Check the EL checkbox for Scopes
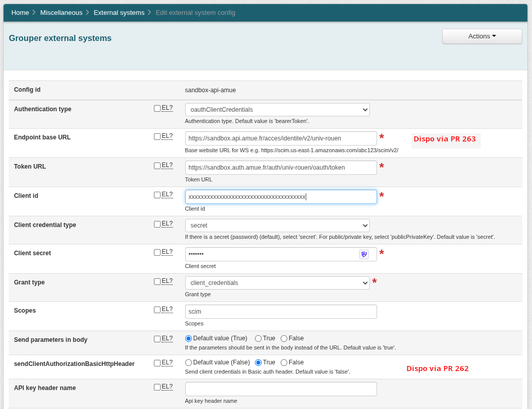Screen dimensions: 532x409 coord(157,310)
